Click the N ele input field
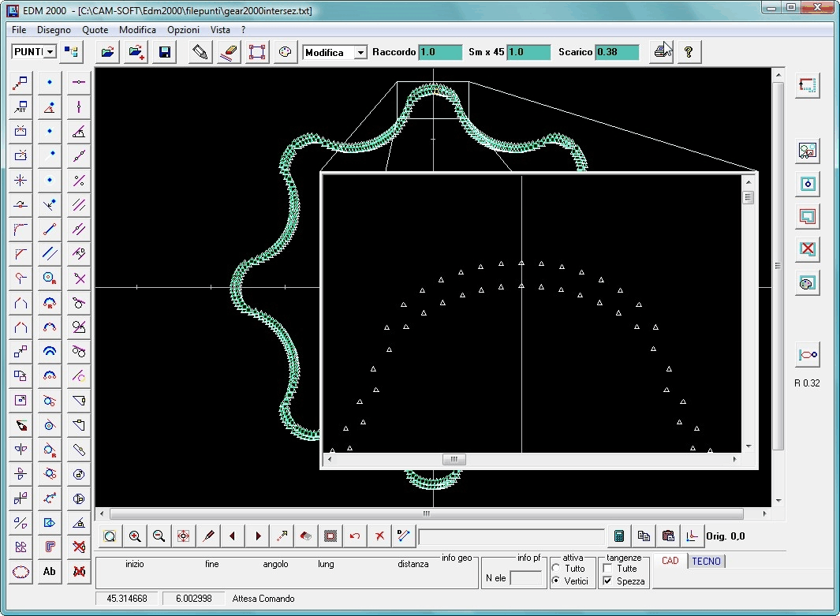This screenshot has height=616, width=840. [525, 578]
